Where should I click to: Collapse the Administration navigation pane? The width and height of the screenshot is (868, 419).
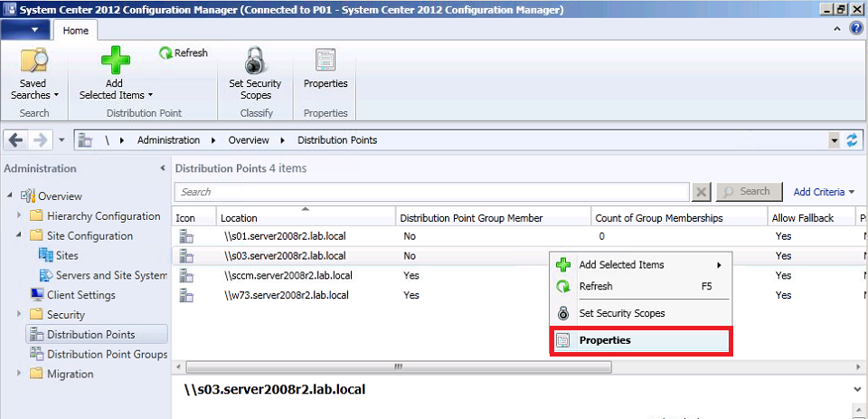pyautogui.click(x=163, y=168)
